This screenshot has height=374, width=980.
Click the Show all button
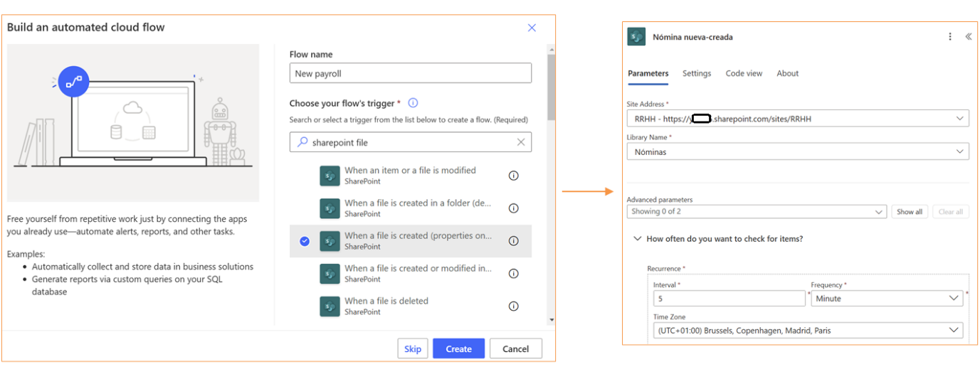[909, 212]
